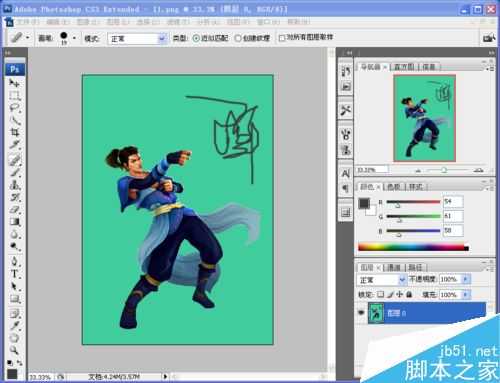The width and height of the screenshot is (500, 383).
Task: Click the Navigator zoom-out small mountains button
Action: [x=418, y=170]
